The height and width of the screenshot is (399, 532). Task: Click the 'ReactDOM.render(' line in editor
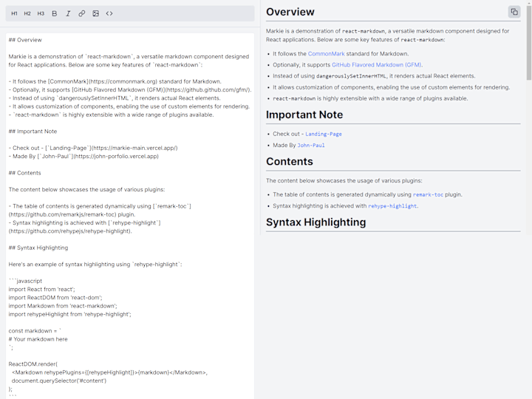pos(33,364)
